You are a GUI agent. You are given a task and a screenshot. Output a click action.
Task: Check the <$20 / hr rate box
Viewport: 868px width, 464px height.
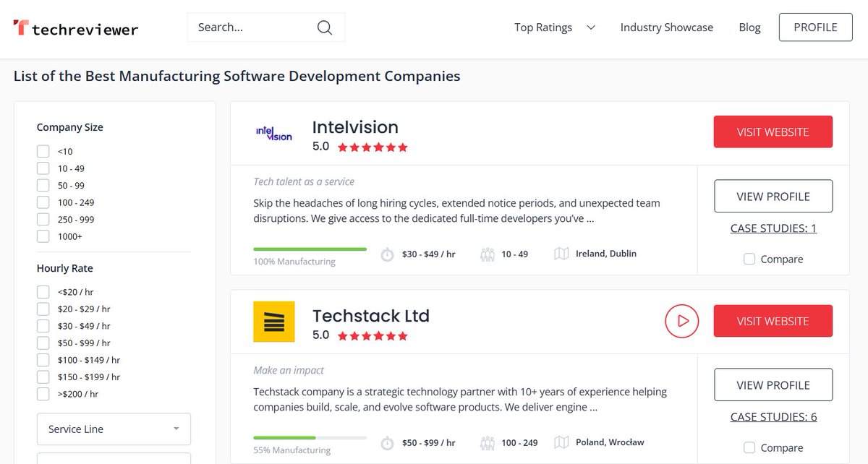click(43, 292)
